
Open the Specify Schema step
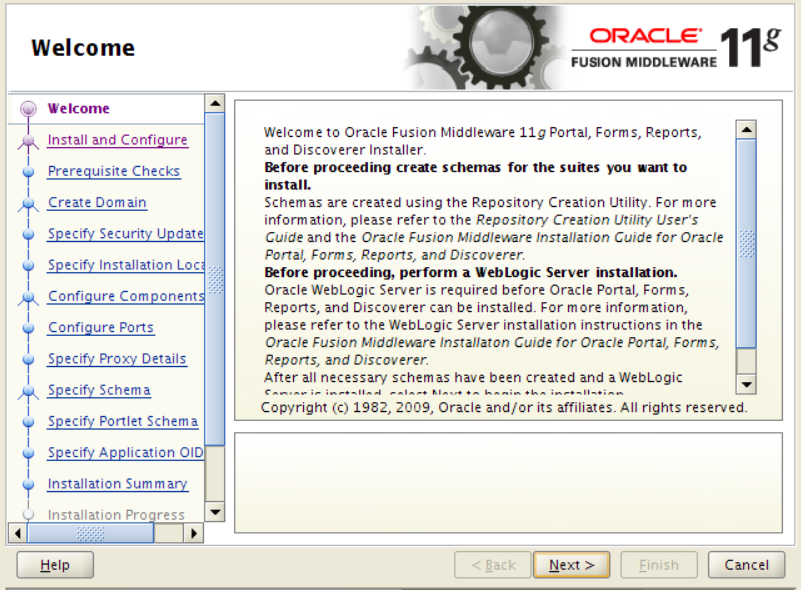[102, 390]
